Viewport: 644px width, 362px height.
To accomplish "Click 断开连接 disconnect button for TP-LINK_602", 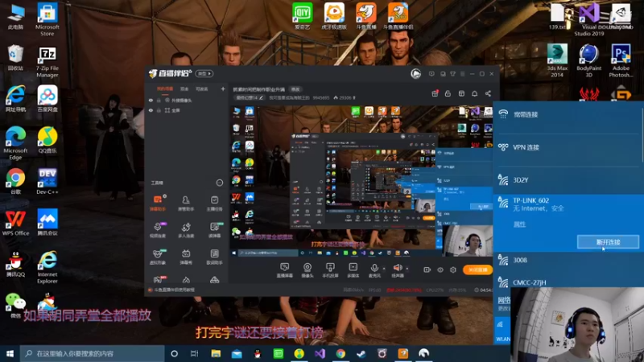I will pyautogui.click(x=608, y=242).
